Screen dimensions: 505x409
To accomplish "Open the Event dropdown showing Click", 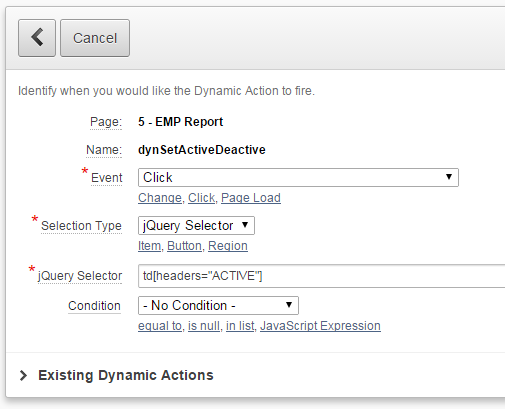I will click(x=298, y=177).
